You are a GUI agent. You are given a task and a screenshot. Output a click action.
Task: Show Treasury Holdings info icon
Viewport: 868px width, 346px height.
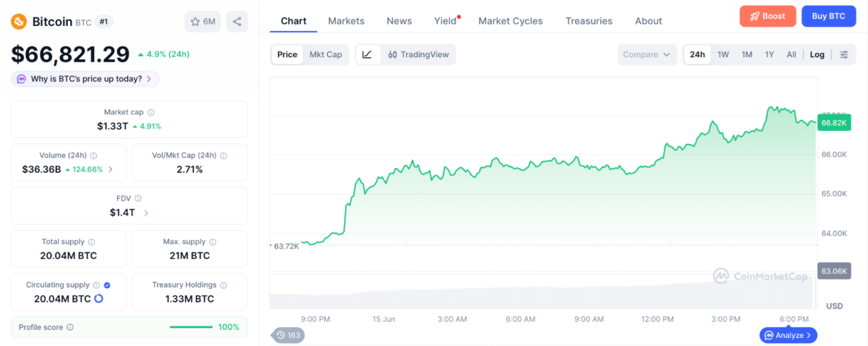(x=224, y=285)
